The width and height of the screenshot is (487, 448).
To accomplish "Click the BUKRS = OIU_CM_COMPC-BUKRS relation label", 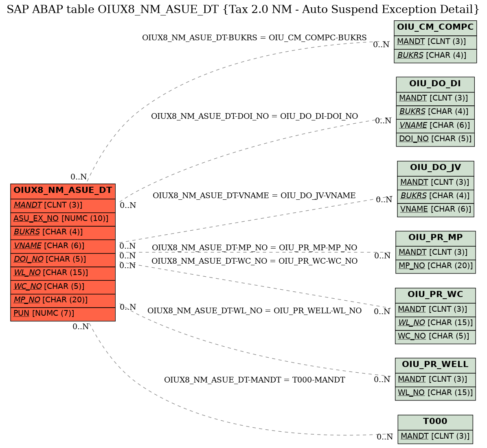I will (254, 38).
